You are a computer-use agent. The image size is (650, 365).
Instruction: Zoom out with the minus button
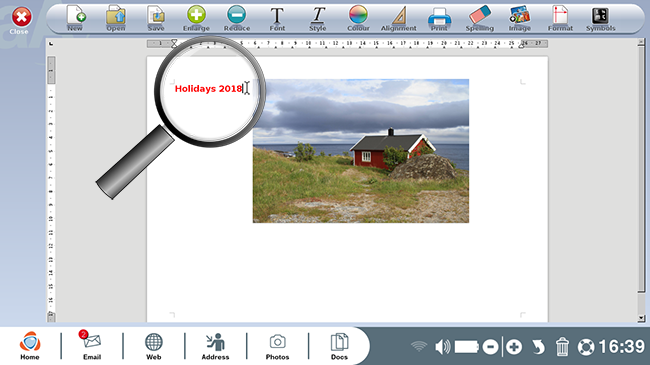490,347
